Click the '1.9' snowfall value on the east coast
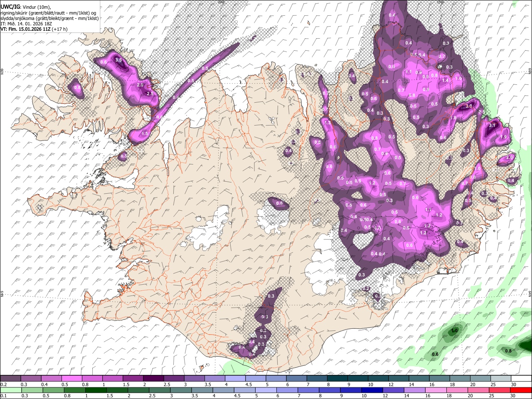This screenshot has height=399, width=532. point(504,137)
